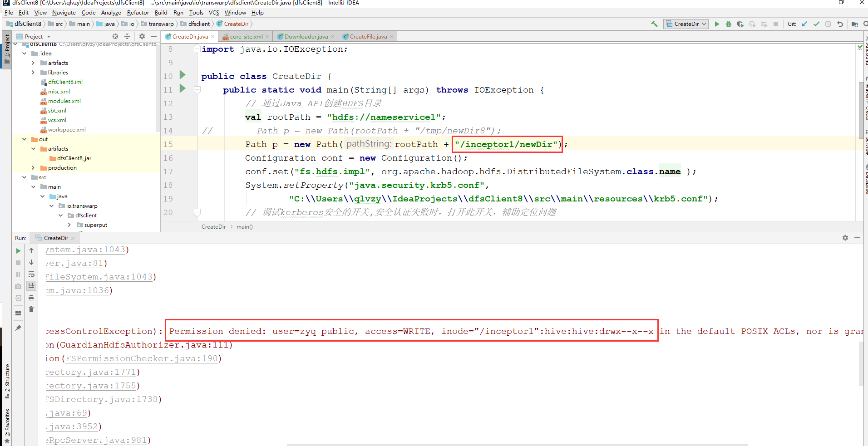Show Git history with the clock icon

point(828,24)
